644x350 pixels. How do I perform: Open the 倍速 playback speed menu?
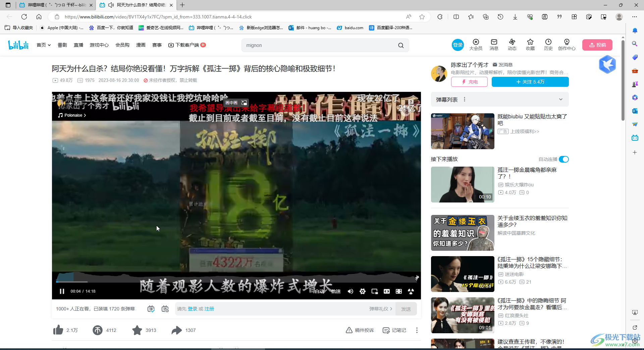click(335, 291)
